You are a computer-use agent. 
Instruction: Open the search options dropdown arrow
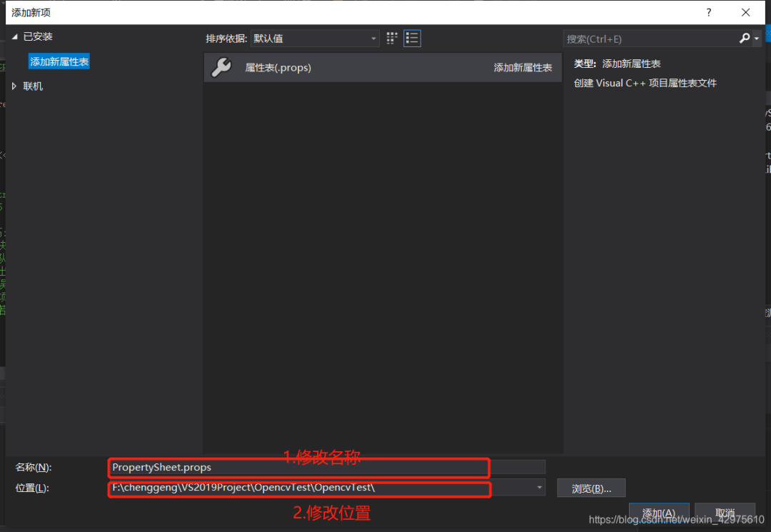[757, 39]
